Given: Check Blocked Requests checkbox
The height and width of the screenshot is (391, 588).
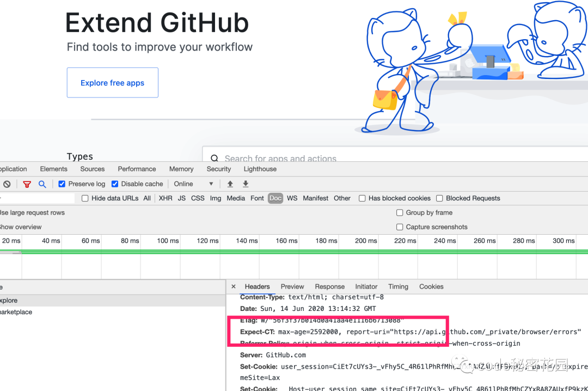Looking at the screenshot, I should coord(439,198).
